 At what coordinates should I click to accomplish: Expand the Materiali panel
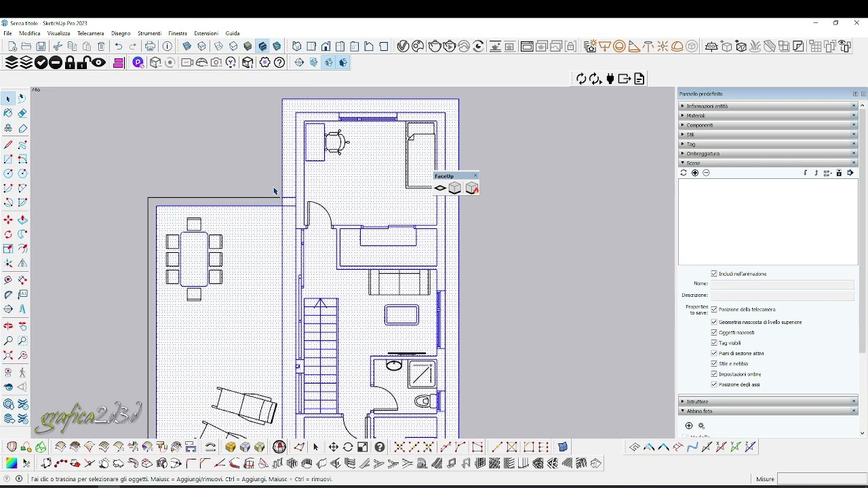point(768,115)
